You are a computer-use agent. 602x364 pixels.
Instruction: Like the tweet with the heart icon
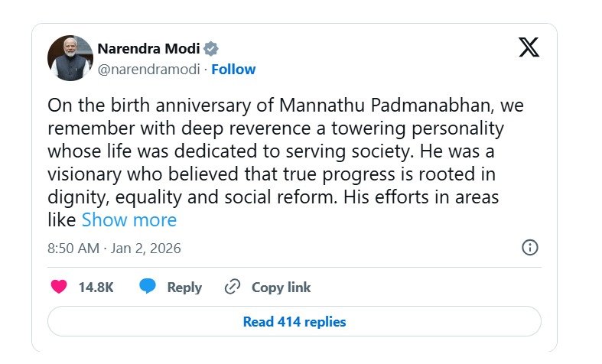click(58, 288)
